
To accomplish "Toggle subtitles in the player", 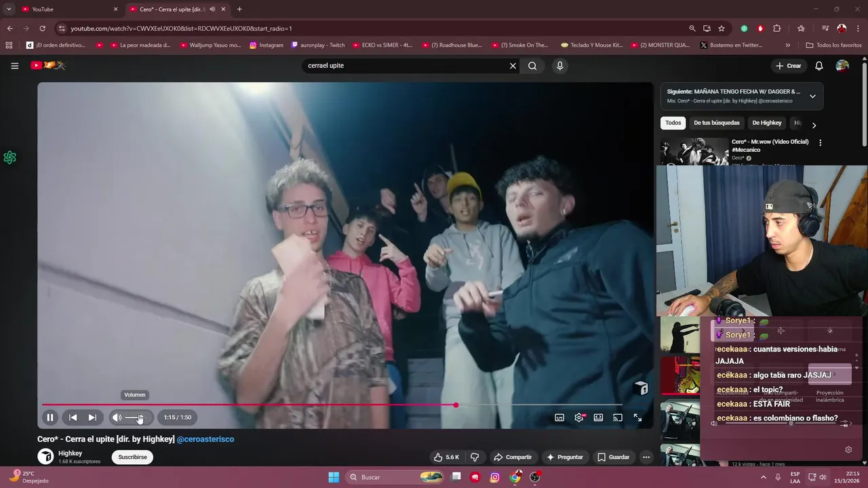I will click(x=559, y=418).
